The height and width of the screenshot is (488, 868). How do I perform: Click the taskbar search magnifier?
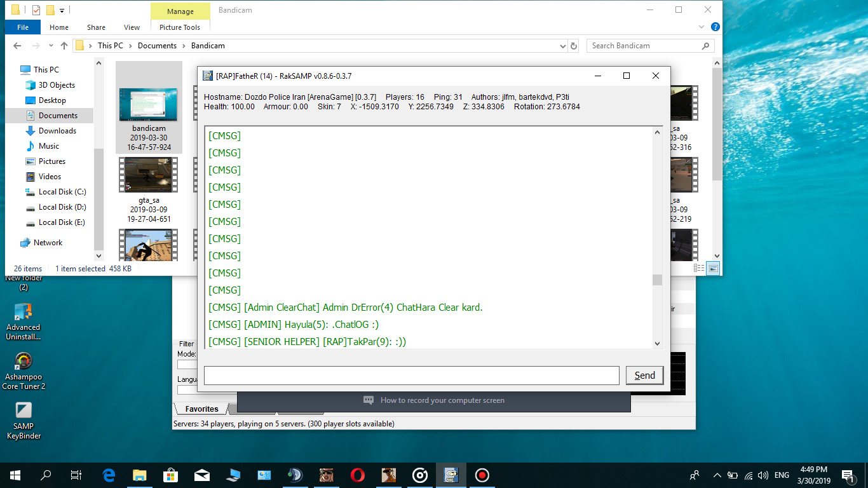click(x=46, y=475)
